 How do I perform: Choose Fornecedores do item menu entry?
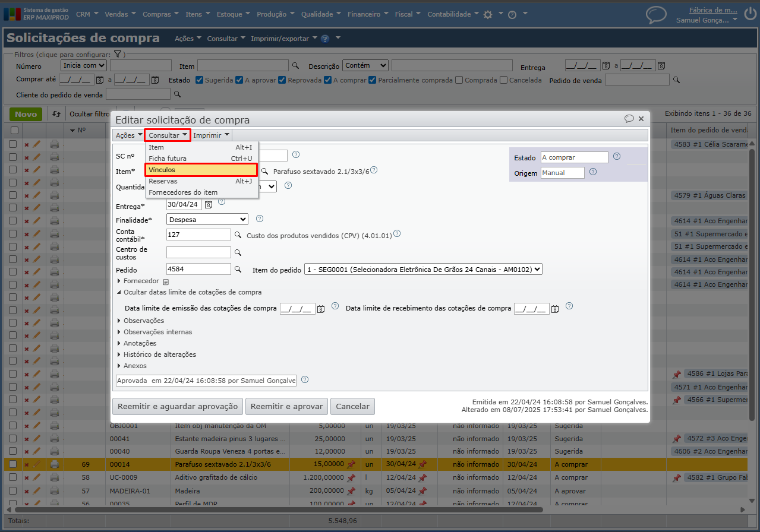[x=183, y=192]
